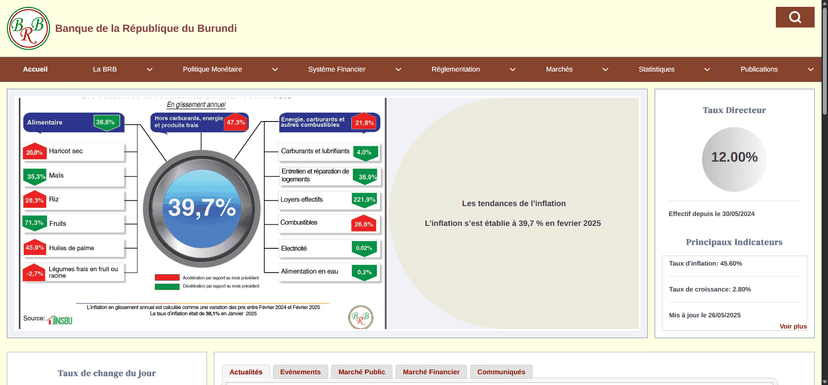
Task: Expand the Système Financier dropdown arrow
Action: 398,69
